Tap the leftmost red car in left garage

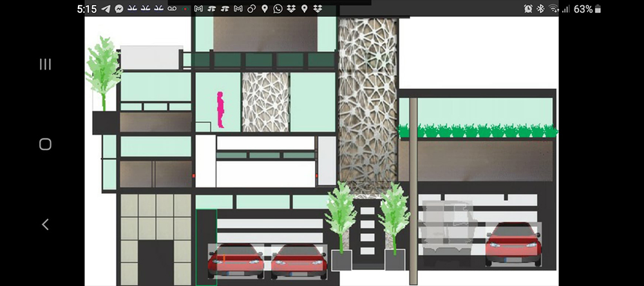235,260
